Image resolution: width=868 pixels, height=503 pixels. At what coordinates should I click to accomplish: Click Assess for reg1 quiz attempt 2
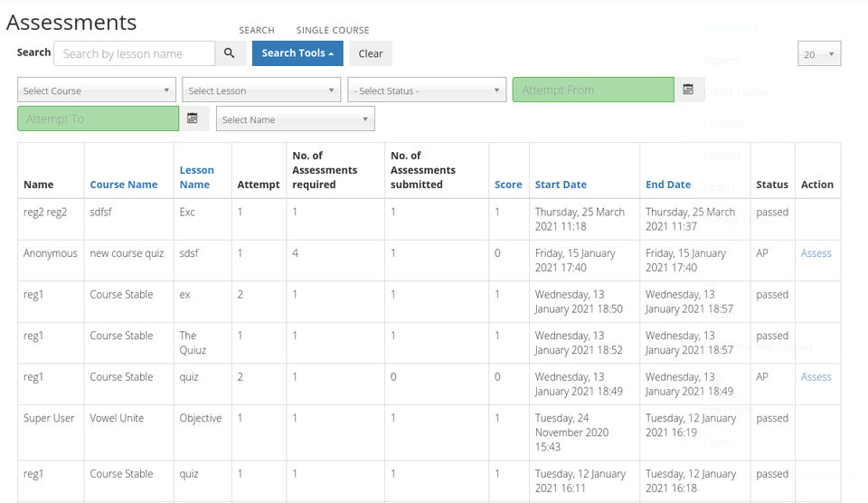click(816, 376)
